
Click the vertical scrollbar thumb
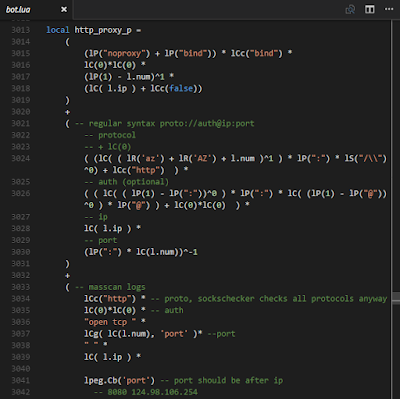pos(396,297)
